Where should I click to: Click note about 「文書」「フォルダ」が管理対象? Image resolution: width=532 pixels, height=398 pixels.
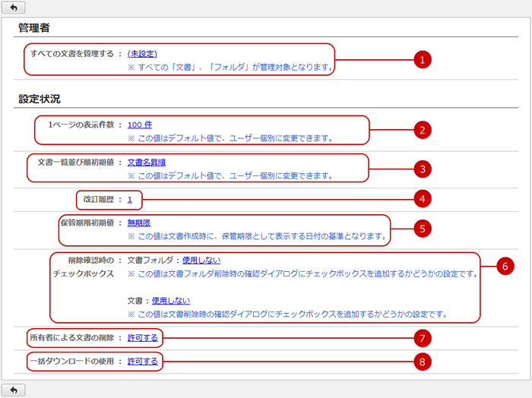[x=231, y=67]
